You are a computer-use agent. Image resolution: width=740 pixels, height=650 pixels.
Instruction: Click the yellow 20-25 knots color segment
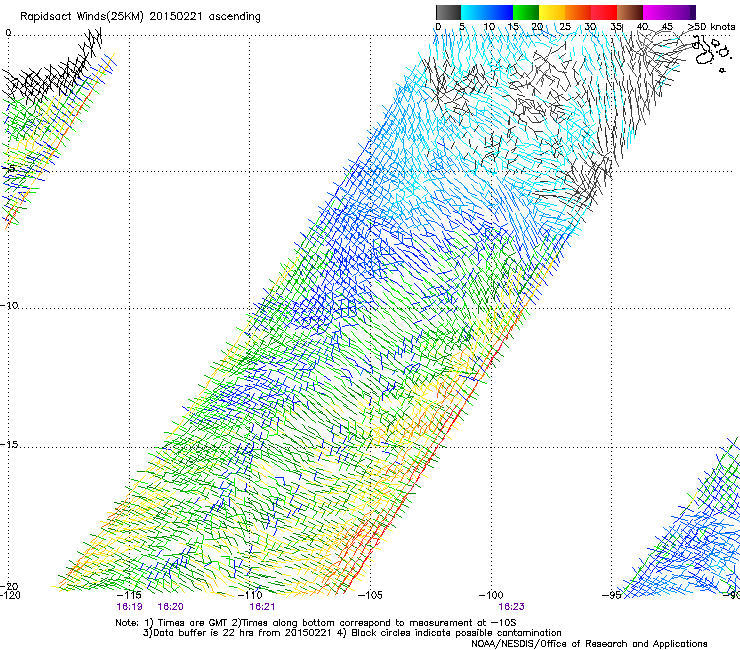click(552, 12)
